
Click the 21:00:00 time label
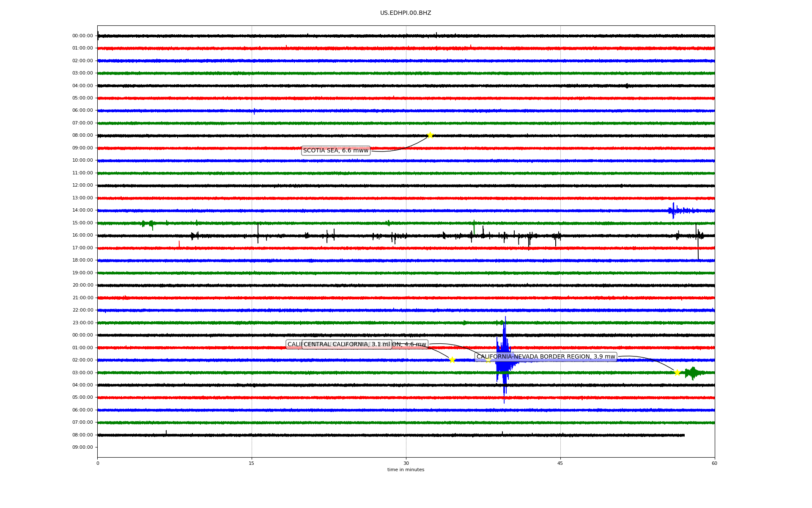tap(82, 298)
